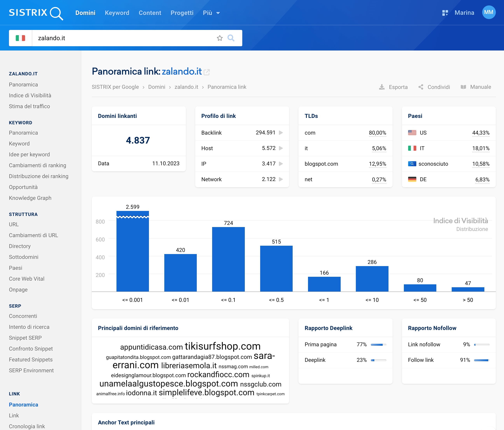Image resolution: width=504 pixels, height=430 pixels.
Task: Click the DE flag icon
Action: coord(412,179)
